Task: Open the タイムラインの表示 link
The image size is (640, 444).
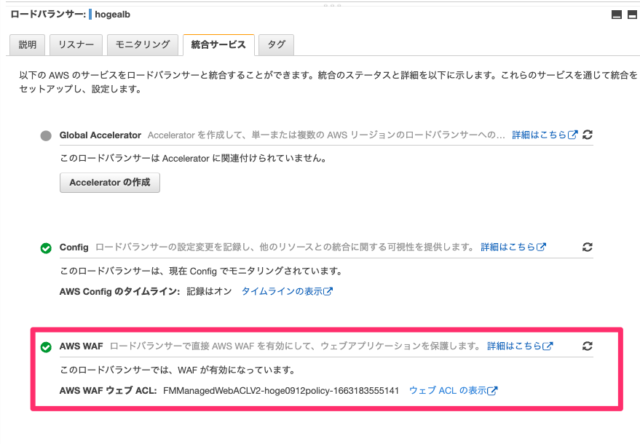Action: [x=287, y=291]
